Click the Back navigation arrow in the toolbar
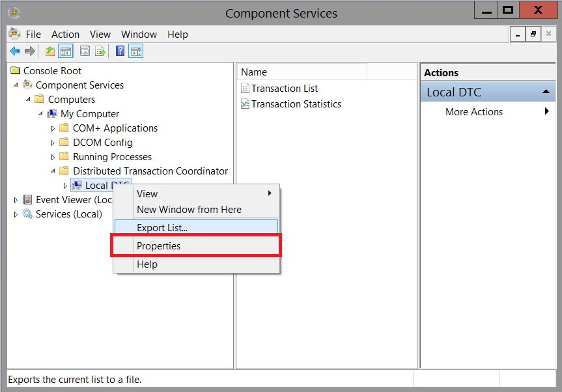The image size is (562, 392). pyautogui.click(x=14, y=51)
